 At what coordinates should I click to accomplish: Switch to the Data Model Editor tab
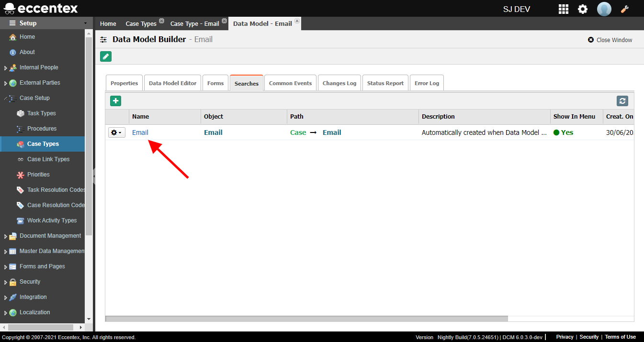[172, 83]
